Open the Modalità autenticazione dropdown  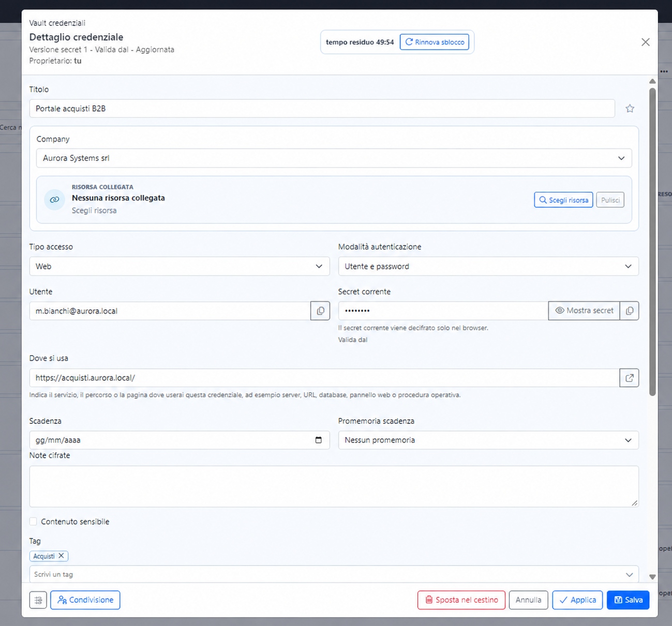pyautogui.click(x=488, y=266)
